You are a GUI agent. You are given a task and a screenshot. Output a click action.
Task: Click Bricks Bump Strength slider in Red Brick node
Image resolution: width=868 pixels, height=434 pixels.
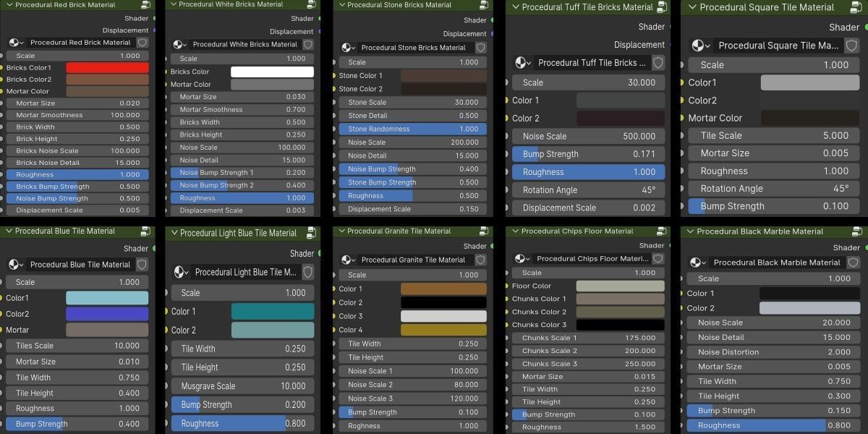click(x=77, y=187)
